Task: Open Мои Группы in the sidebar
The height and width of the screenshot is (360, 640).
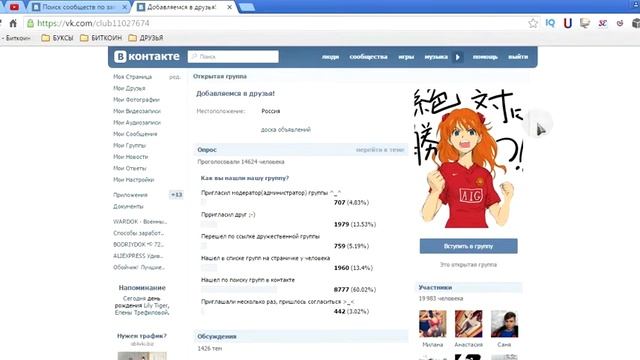Action: (129, 145)
